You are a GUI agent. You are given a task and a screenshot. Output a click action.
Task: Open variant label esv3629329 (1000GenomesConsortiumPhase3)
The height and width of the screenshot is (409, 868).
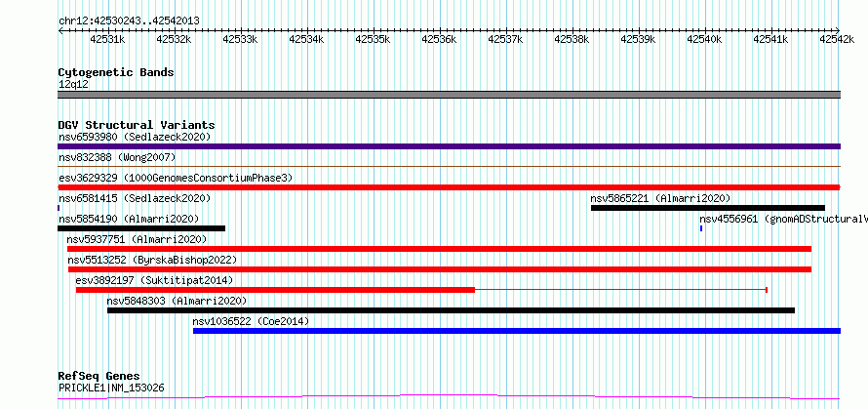pos(176,178)
